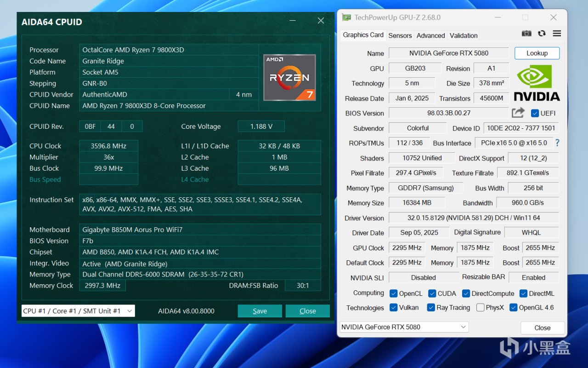Click the Memory Type value "GDDR7 (Samsung)"
This screenshot has height=368, width=588.
click(426, 188)
